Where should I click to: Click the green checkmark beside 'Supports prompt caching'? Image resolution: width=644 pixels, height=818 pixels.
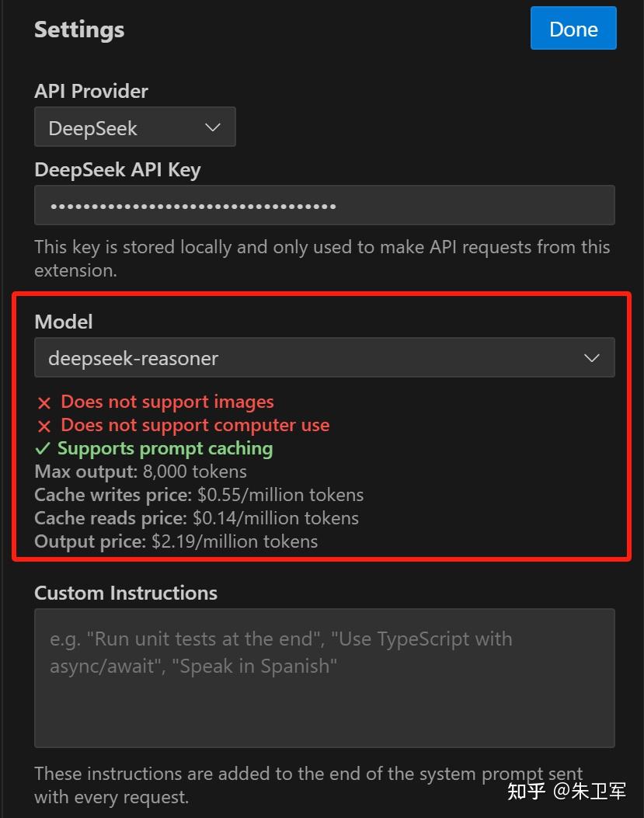44,449
